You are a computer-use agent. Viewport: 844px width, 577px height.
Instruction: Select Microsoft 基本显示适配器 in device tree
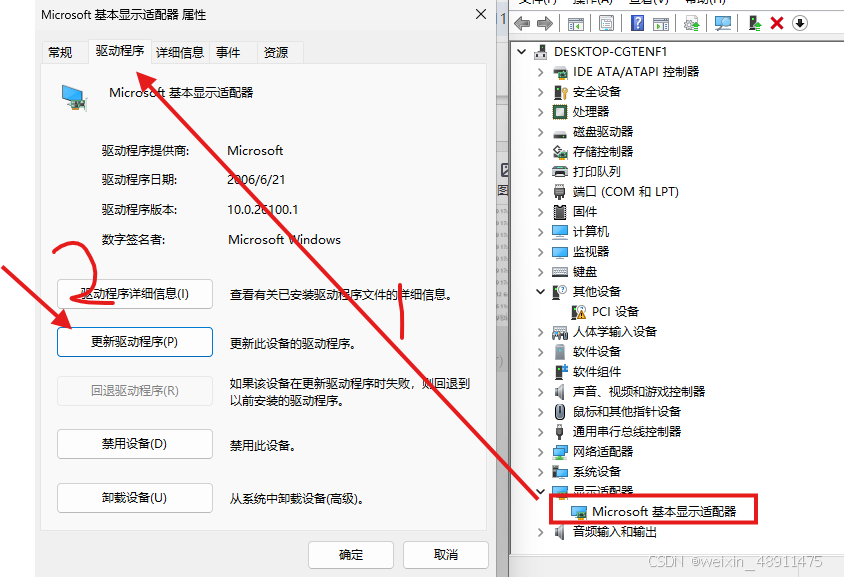tap(664, 512)
